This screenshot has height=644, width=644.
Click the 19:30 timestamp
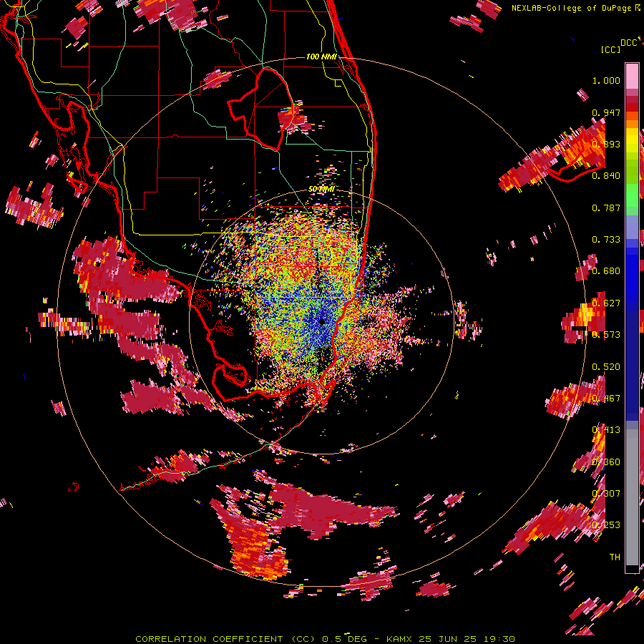(x=499, y=639)
